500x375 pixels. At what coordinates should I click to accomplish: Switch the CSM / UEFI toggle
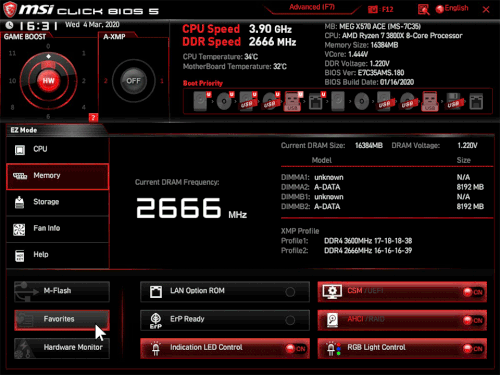pos(402,291)
